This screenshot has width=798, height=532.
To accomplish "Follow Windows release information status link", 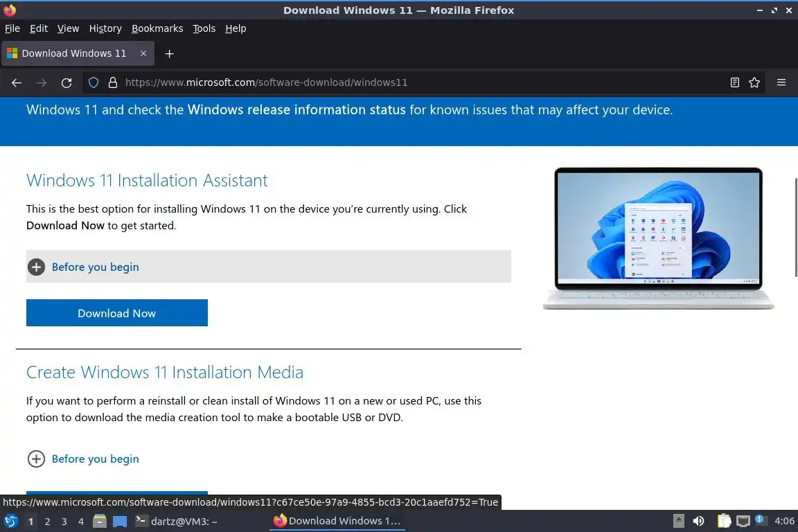I will [296, 109].
